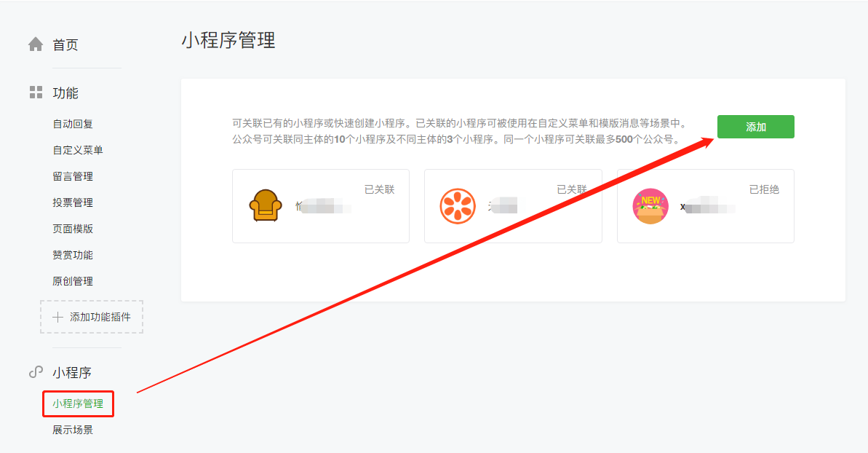The image size is (868, 453).
Task: Select 自动回复 in the sidebar
Action: pyautogui.click(x=73, y=124)
